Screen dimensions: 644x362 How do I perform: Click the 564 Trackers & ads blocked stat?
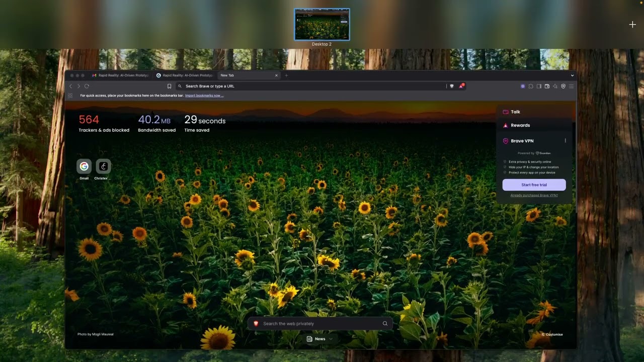click(104, 124)
